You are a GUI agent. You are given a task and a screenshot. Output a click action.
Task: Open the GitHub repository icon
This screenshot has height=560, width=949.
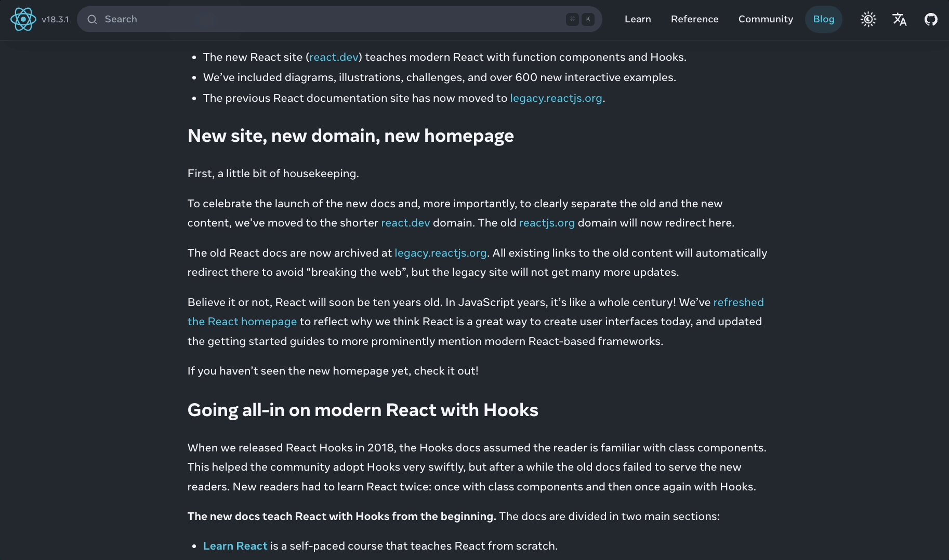(x=930, y=19)
